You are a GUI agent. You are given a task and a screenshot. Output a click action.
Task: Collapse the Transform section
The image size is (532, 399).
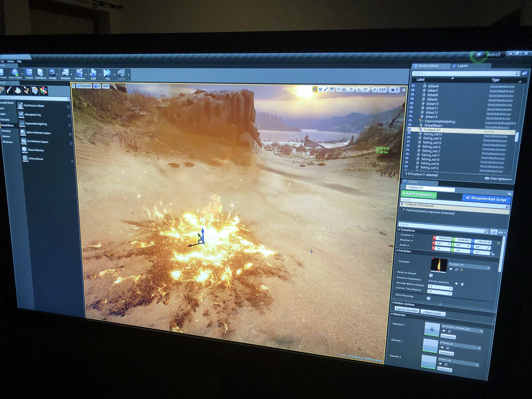[399, 230]
